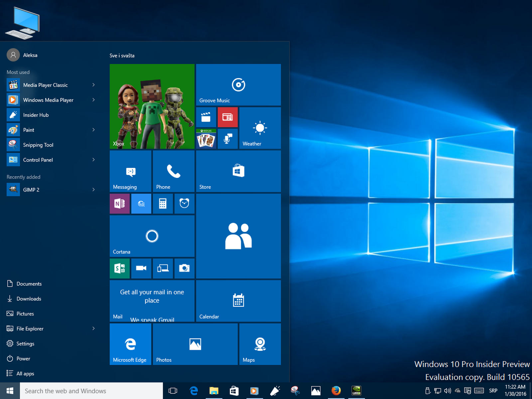This screenshot has height=399, width=532.
Task: Start the Cortana tile
Action: click(152, 236)
